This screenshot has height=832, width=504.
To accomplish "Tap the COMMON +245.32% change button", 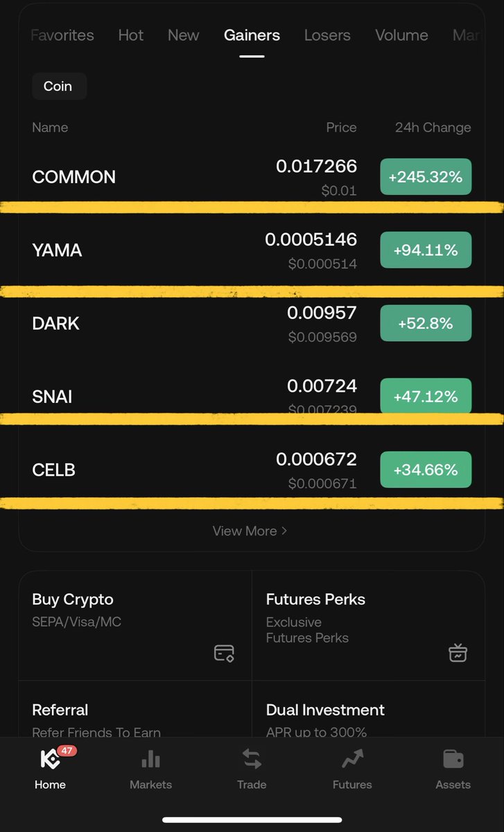I will pyautogui.click(x=426, y=177).
